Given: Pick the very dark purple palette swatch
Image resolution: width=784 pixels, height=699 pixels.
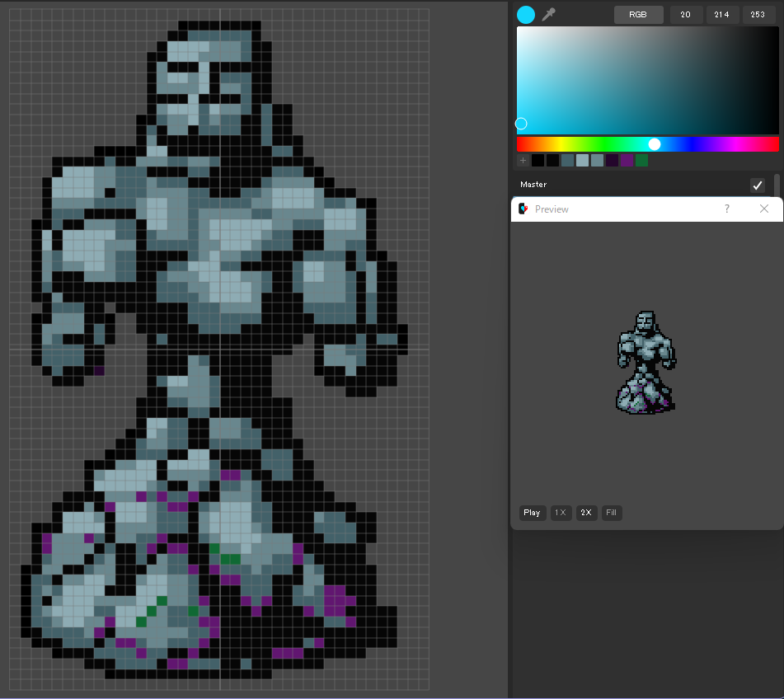Looking at the screenshot, I should [x=612, y=161].
